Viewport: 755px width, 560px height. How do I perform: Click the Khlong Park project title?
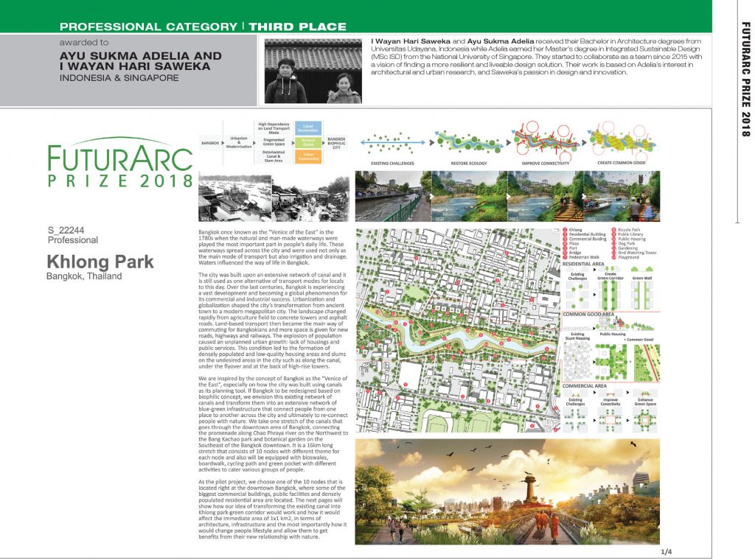[x=100, y=262]
